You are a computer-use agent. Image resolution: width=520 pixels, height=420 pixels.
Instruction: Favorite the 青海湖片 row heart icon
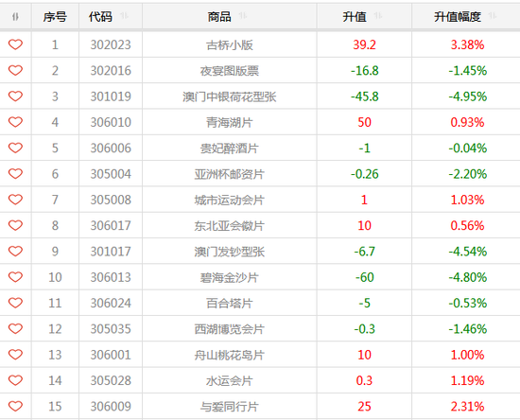pos(15,122)
